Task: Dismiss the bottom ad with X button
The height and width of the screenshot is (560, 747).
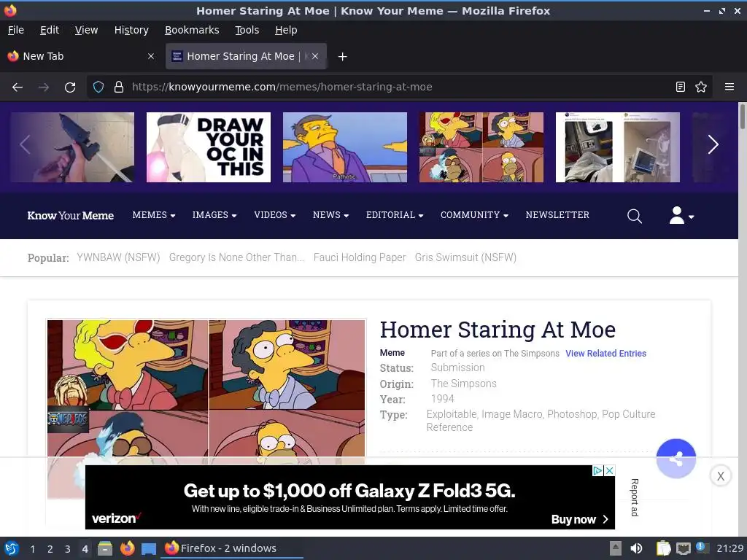Action: pyautogui.click(x=720, y=475)
